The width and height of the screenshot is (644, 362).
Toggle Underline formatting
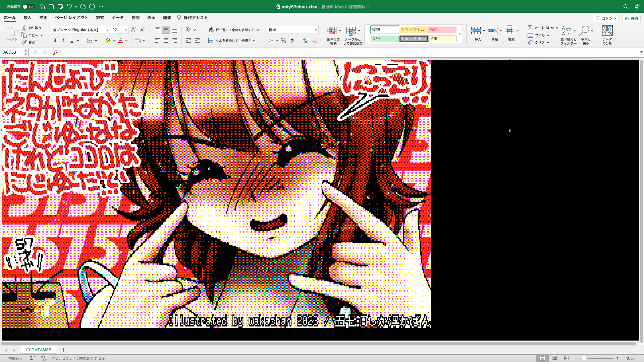[x=72, y=41]
